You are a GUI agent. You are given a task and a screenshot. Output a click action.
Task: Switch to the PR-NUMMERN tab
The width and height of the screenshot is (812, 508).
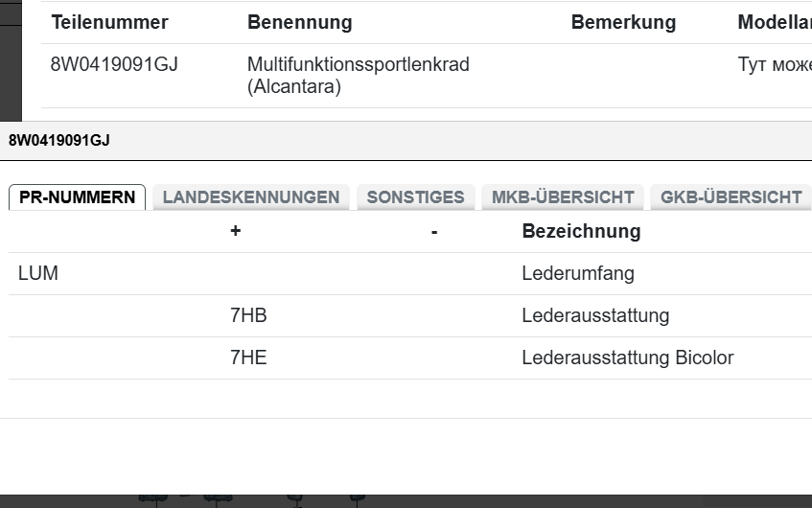77,197
